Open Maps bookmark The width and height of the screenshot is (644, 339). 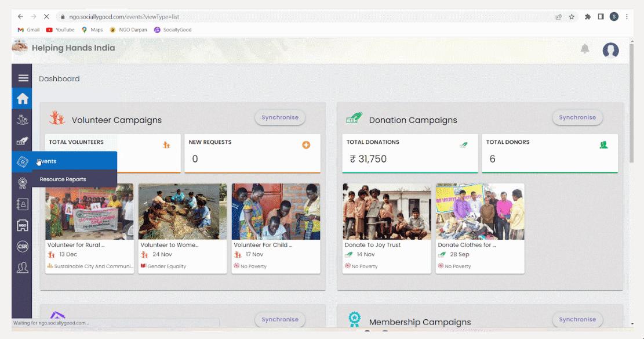pos(92,30)
